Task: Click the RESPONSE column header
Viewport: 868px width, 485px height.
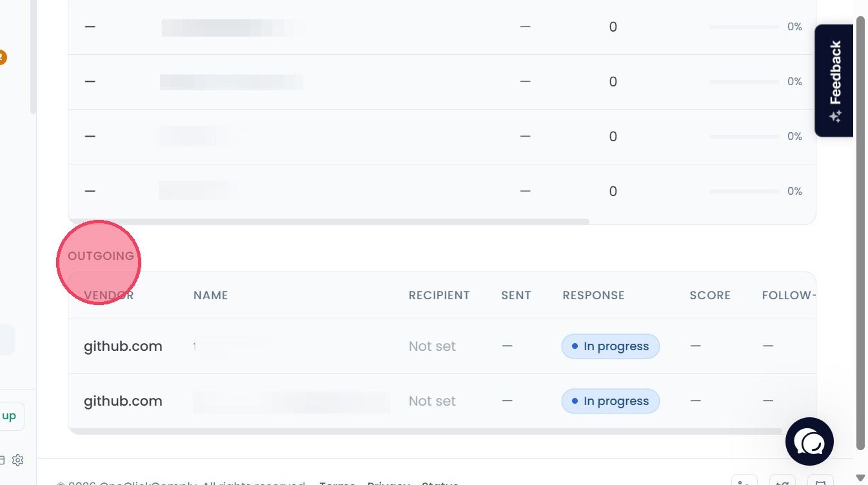Action: [593, 295]
